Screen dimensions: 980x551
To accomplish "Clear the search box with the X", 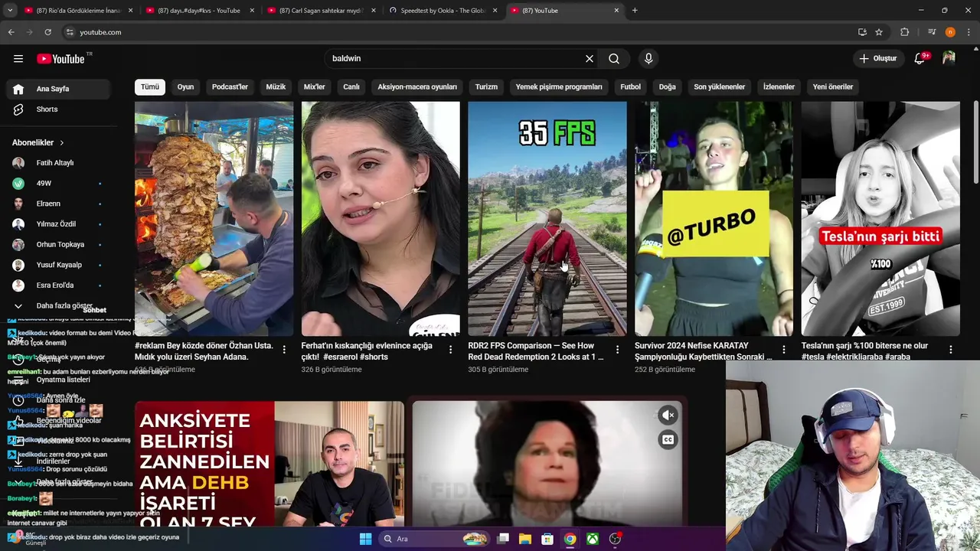I will (x=590, y=58).
